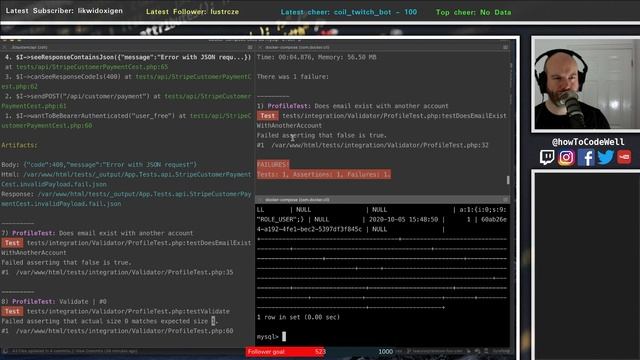Click 'Latest Subscriber: likwidoxigen' overlay text

(x=64, y=11)
